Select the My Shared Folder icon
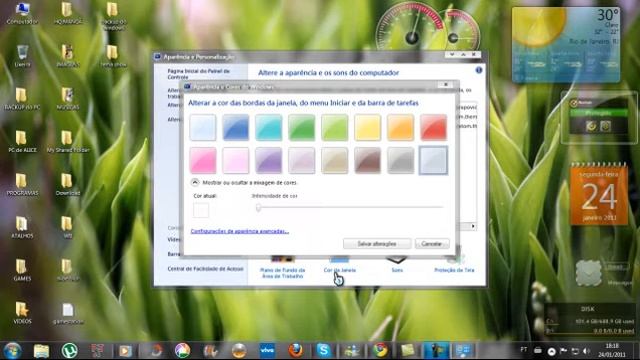The image size is (640, 360). coord(68,142)
